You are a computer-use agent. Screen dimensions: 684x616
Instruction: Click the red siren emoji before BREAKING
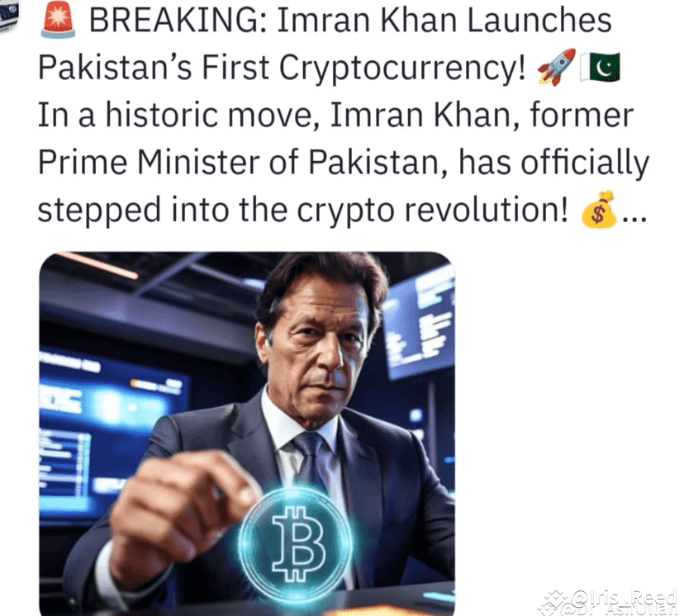58,21
